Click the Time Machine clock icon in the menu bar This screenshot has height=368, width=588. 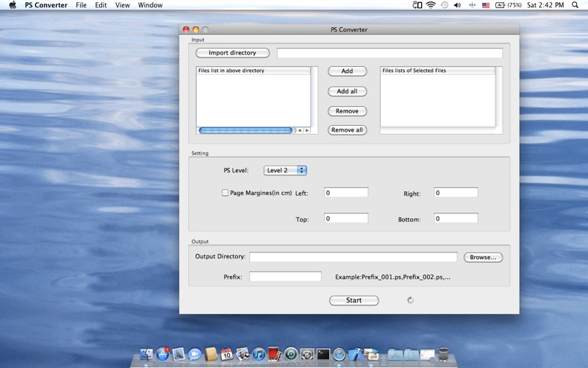coord(445,5)
